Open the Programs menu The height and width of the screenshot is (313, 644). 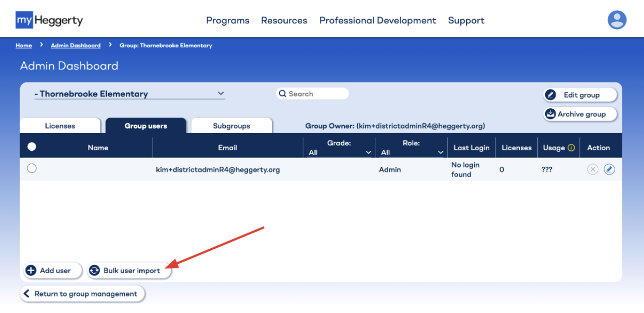(x=227, y=21)
